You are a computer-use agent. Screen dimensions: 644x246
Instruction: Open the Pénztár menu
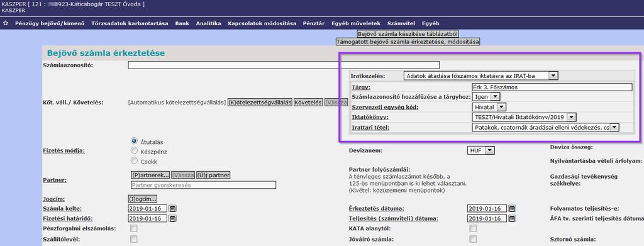(x=314, y=23)
